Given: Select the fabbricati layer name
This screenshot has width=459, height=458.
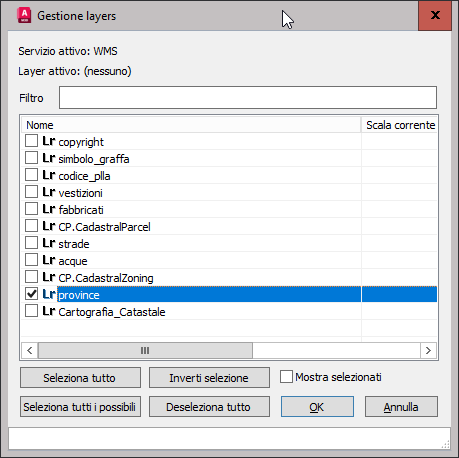Looking at the screenshot, I should point(81,210).
